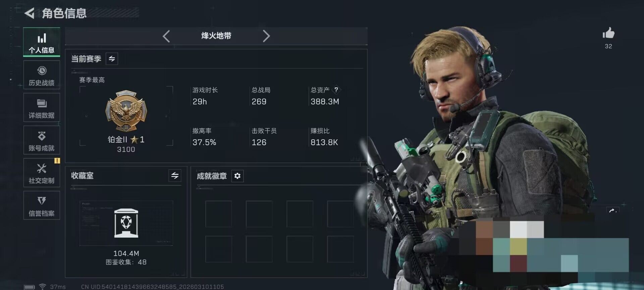Screen dimensions: 644x290
Task: Switch to next mode with right chevron
Action: pyautogui.click(x=266, y=36)
